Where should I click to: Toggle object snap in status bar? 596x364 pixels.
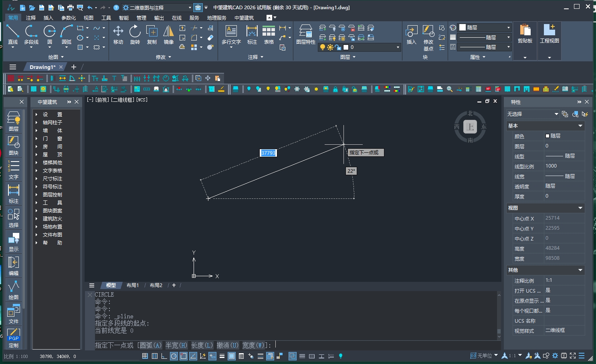click(184, 356)
